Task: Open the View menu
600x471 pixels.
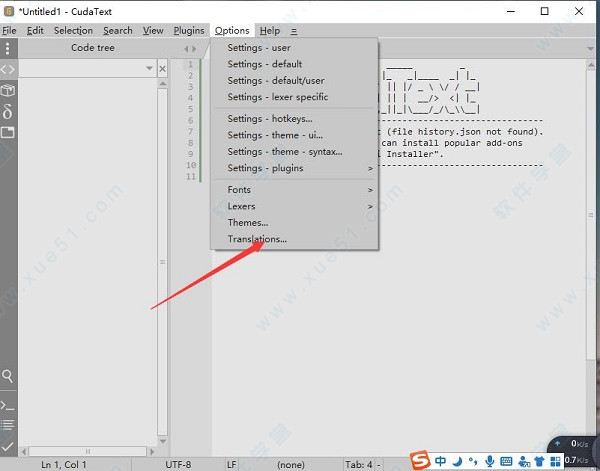Action: 153,31
